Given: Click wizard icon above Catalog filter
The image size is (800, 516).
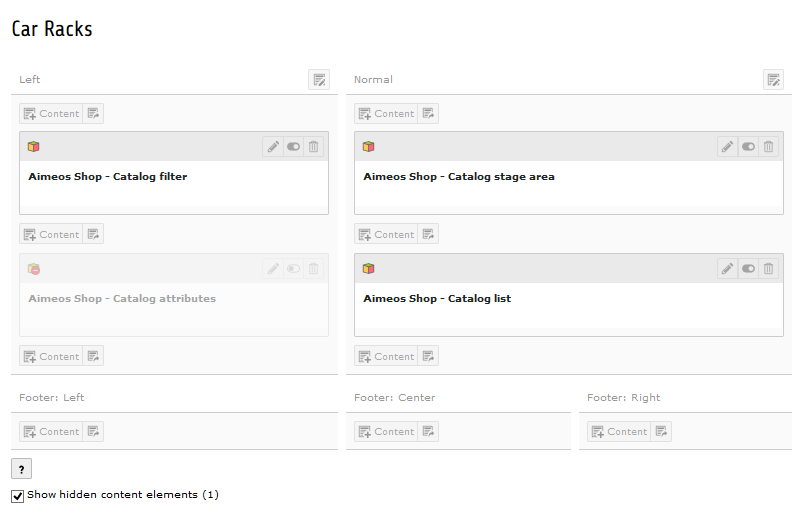Looking at the screenshot, I should point(93,113).
